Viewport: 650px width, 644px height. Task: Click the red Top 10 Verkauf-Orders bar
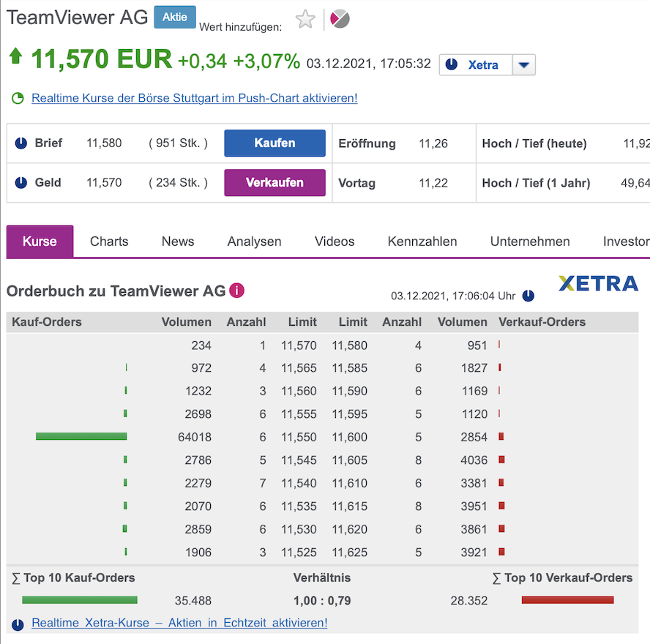(x=567, y=600)
